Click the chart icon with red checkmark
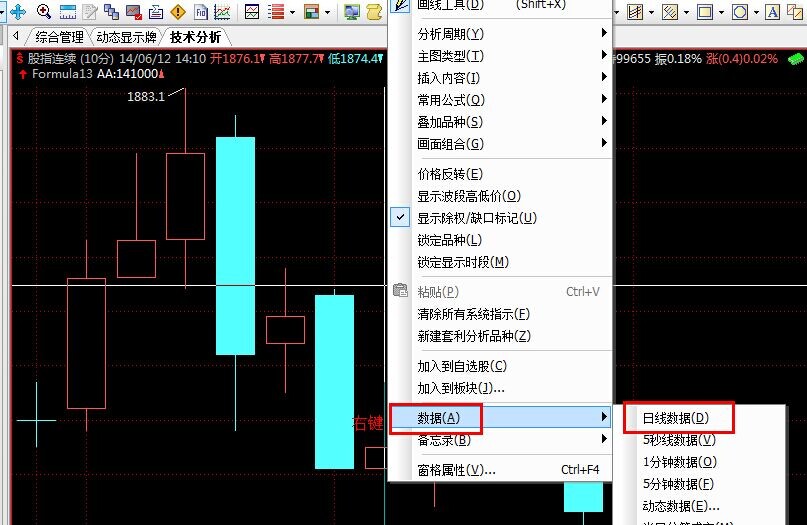Viewport: 807px width, 525px height. (x=134, y=11)
